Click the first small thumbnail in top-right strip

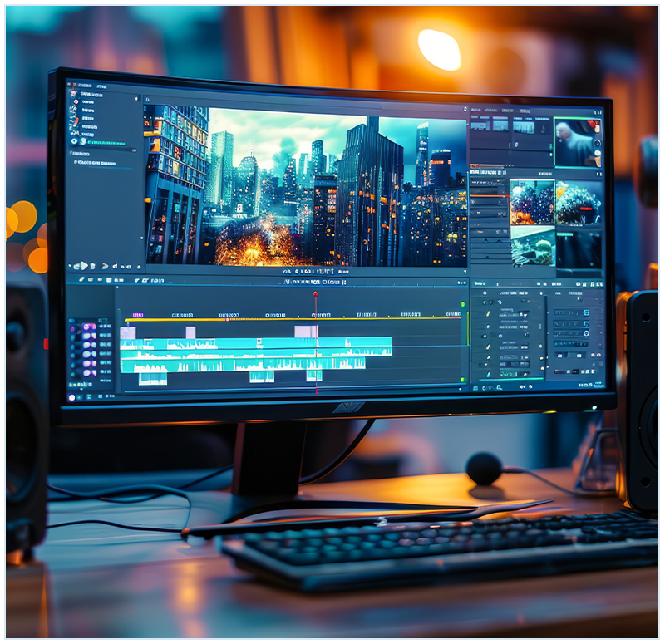(x=480, y=125)
